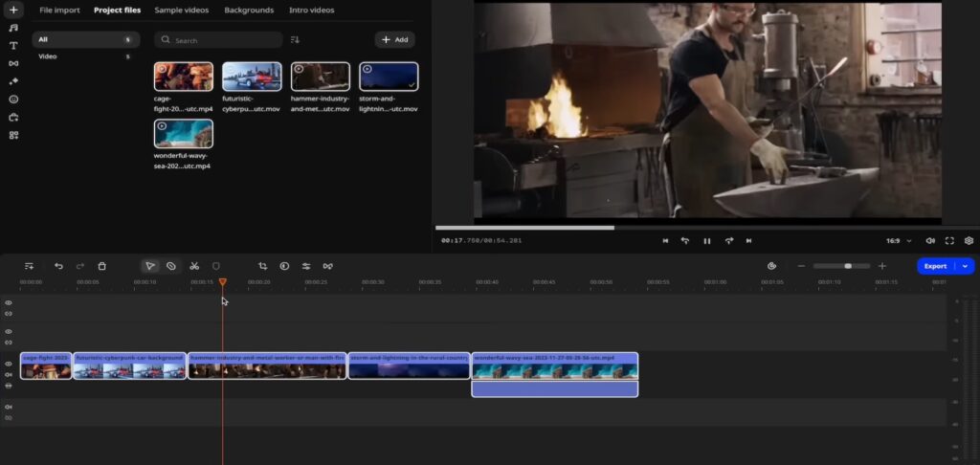The width and height of the screenshot is (980, 465).
Task: Hide the main video track with eye icon
Action: (x=9, y=364)
